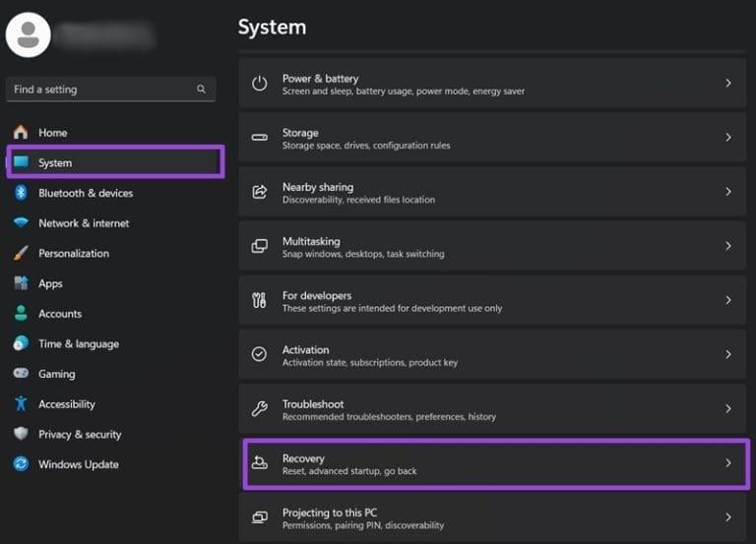This screenshot has width=756, height=544.
Task: Expand Nearby sharing chevron arrow
Action: click(x=728, y=192)
